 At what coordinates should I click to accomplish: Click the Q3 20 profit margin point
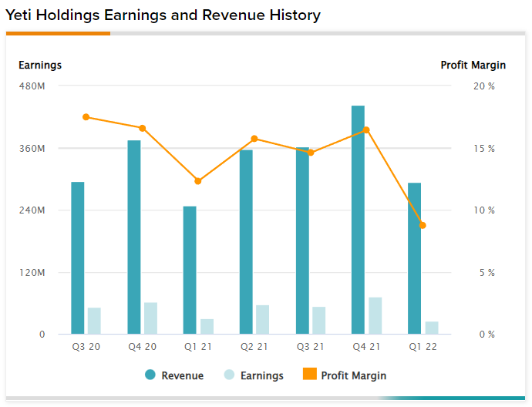pos(86,117)
